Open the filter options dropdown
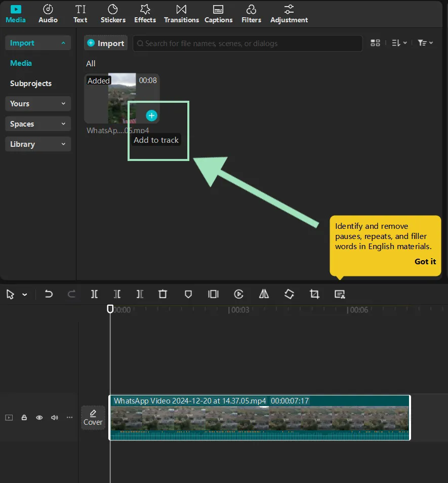Screen dimensions: 448x483 tap(425, 43)
